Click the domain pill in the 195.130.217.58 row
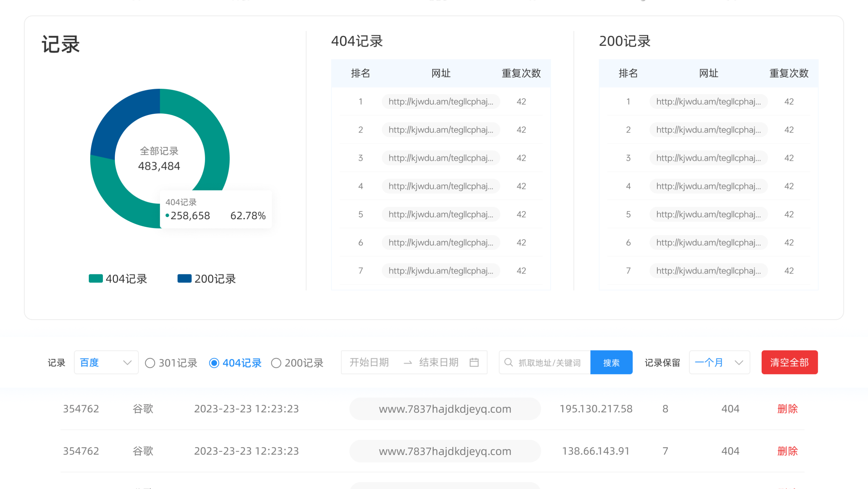 (x=445, y=409)
